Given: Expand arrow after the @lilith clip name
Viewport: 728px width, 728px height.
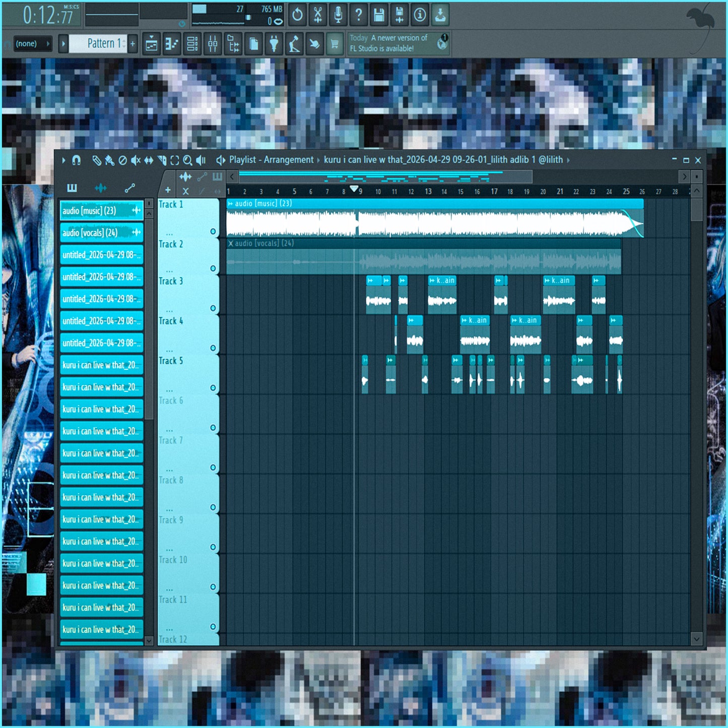Looking at the screenshot, I should coord(569,160).
